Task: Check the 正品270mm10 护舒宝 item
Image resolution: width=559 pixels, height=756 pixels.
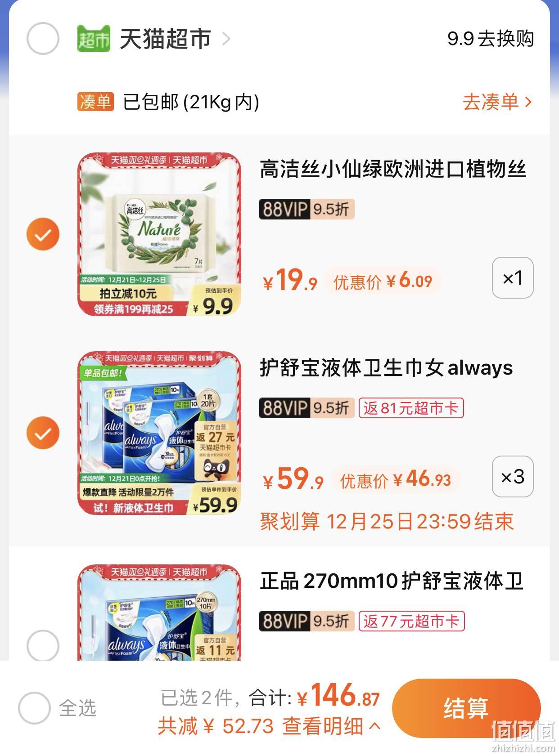Action: tap(43, 646)
